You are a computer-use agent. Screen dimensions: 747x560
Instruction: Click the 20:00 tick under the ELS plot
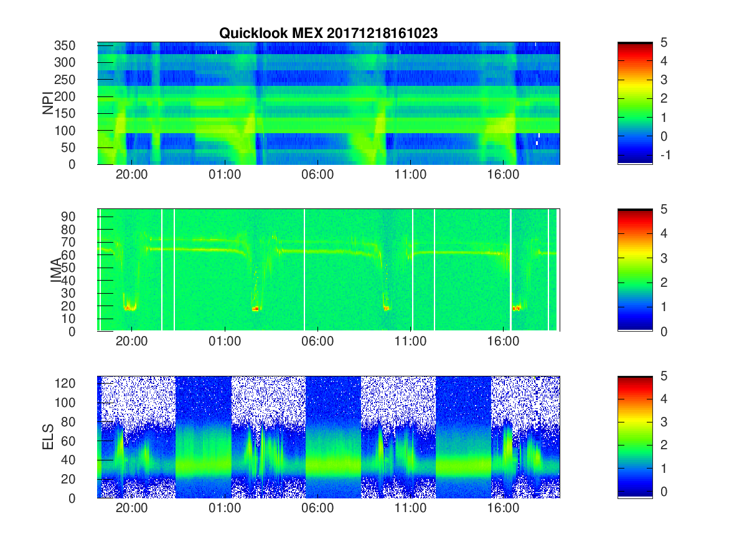tap(131, 508)
